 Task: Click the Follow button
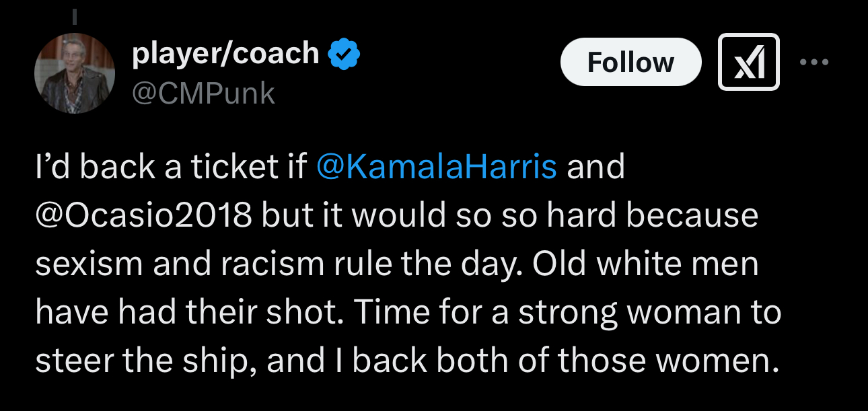click(x=630, y=62)
